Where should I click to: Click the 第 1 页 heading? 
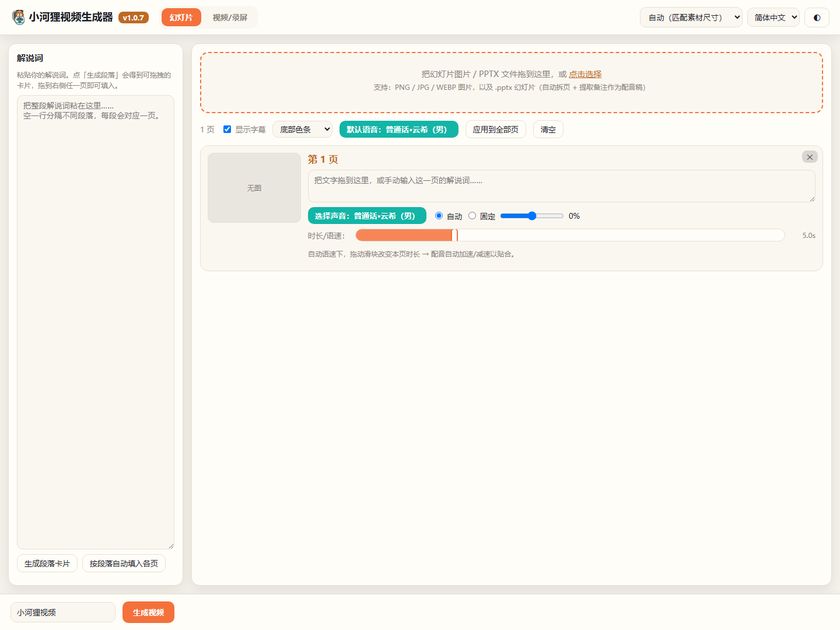(323, 159)
